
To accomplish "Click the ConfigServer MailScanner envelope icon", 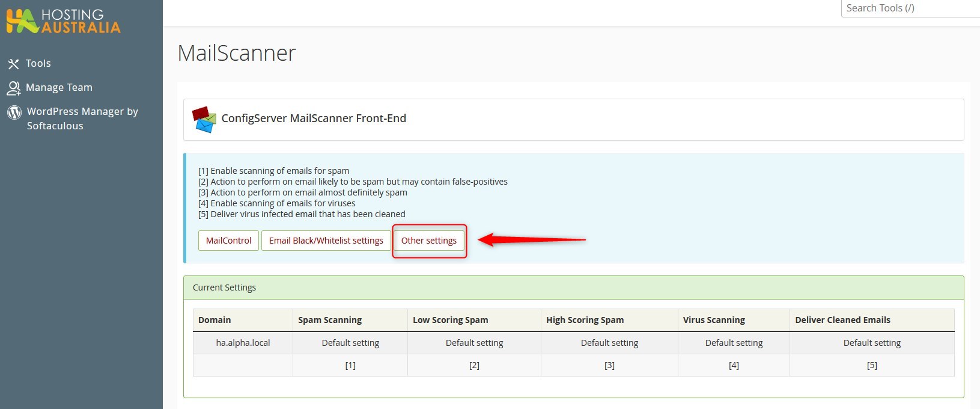I will click(204, 119).
